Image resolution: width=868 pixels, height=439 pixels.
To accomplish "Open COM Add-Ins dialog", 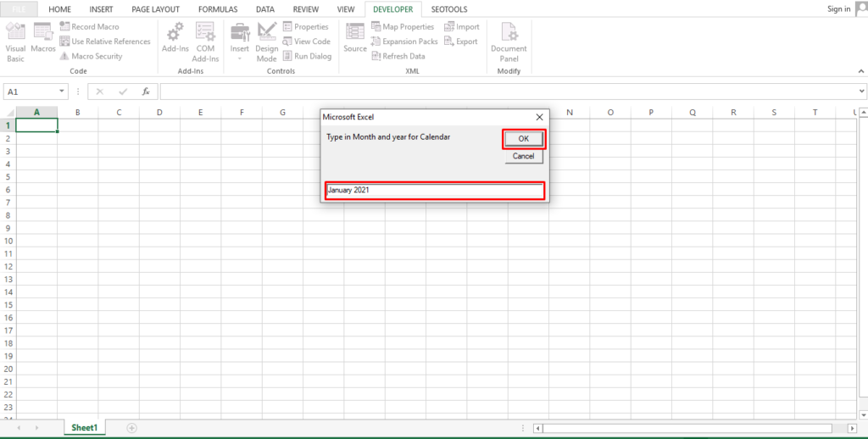I will 205,42.
